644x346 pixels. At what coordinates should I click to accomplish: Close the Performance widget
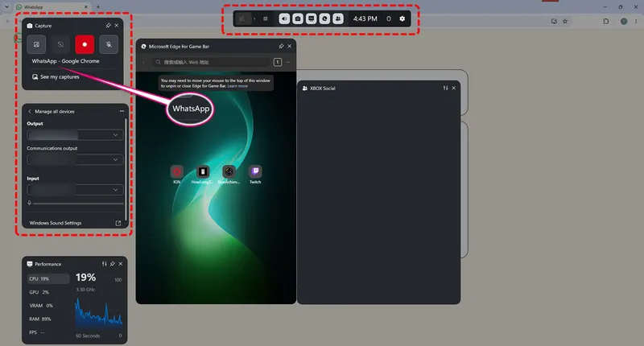(x=120, y=264)
